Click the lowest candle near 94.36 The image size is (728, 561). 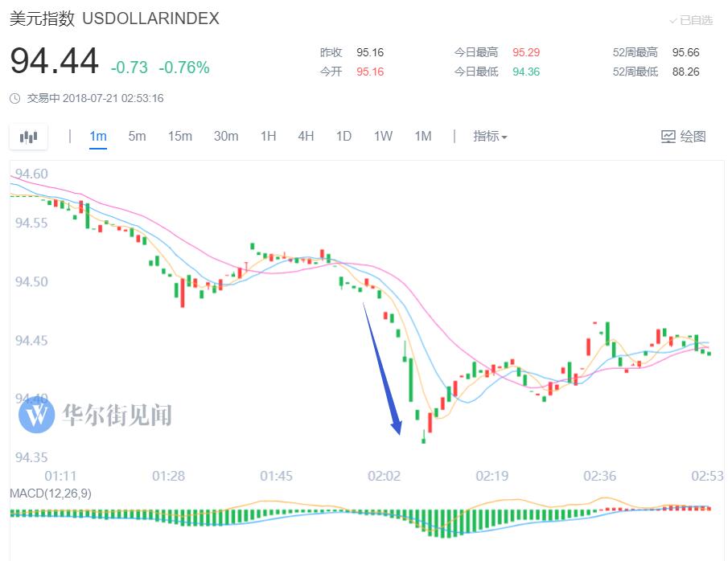423,437
